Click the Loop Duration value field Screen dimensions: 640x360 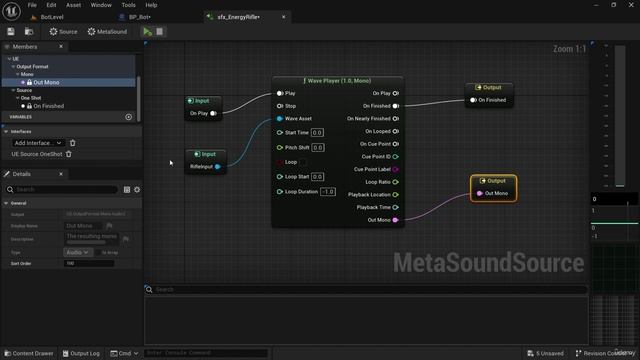(x=328, y=192)
